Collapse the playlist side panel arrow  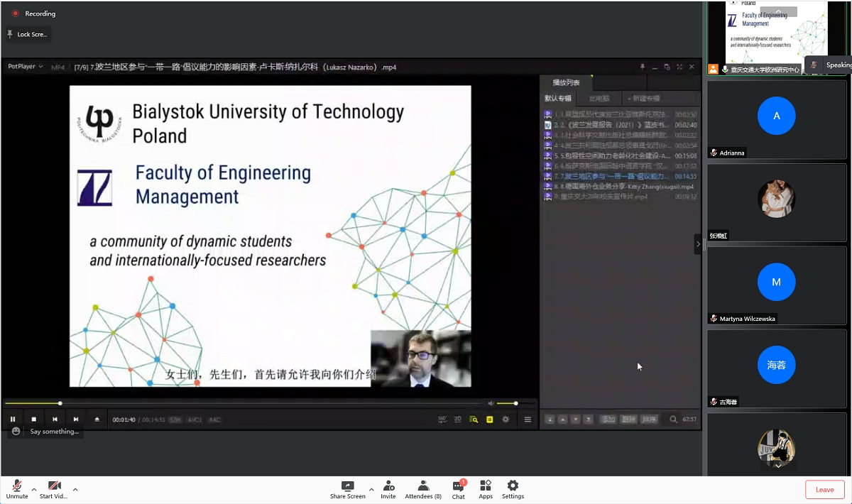[697, 243]
